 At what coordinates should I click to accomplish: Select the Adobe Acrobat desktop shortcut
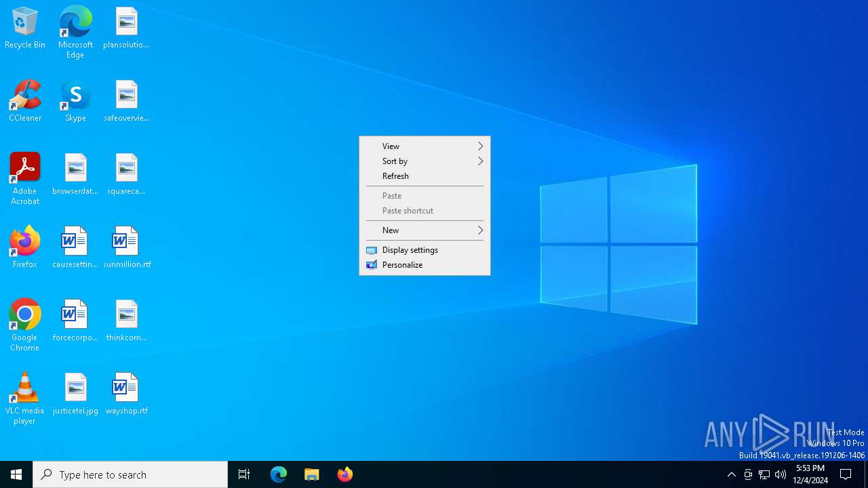click(x=25, y=179)
